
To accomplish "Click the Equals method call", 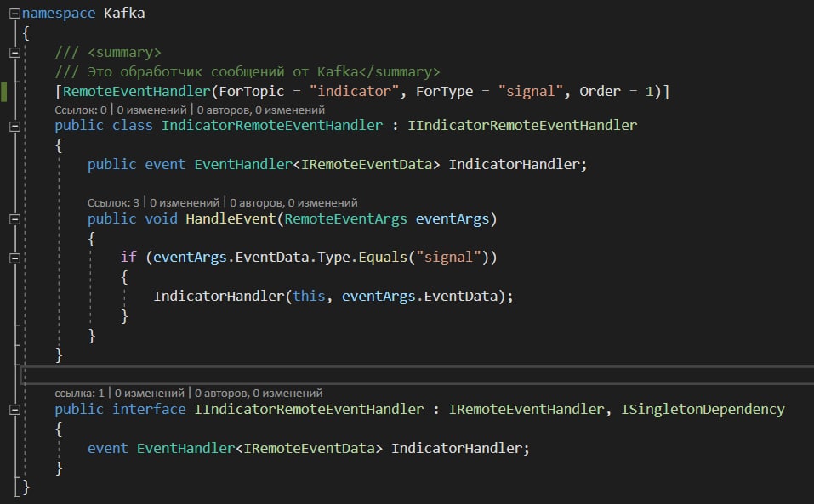I will point(383,258).
